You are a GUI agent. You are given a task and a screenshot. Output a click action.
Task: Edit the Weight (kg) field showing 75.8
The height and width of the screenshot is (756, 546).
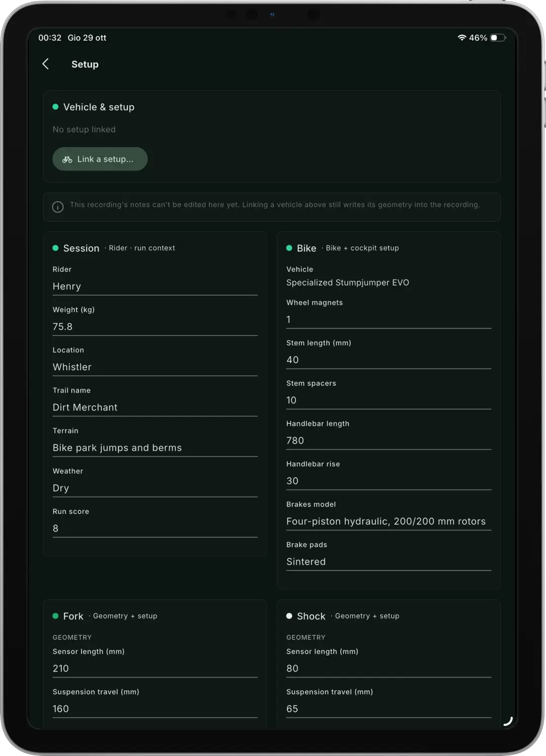tap(155, 327)
